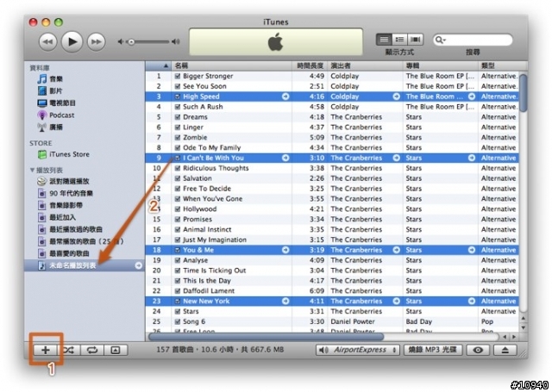This screenshot has height=392, width=552.
Task: Click artist arrow in I Can't Be With You row
Action: coord(397,158)
